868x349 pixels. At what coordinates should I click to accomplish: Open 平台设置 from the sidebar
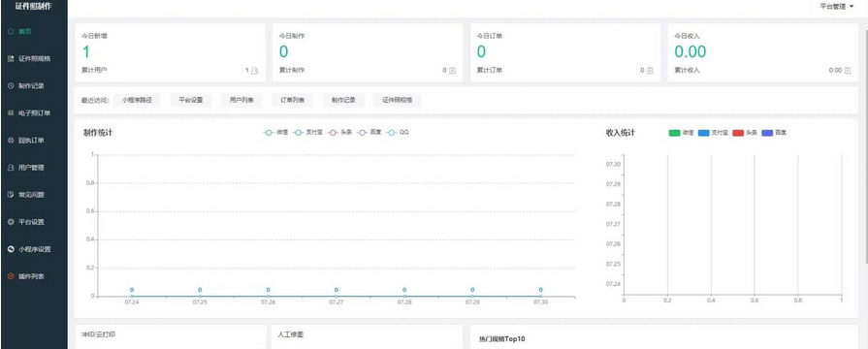[34, 222]
